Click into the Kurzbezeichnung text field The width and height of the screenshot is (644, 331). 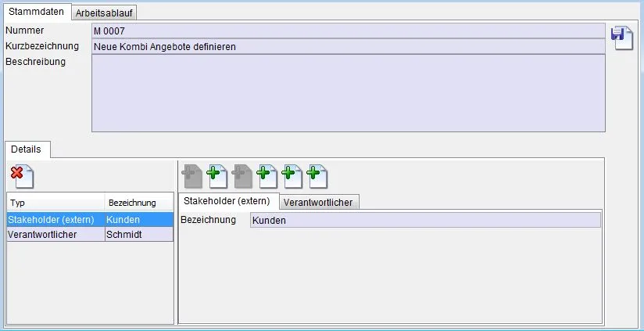(348, 46)
